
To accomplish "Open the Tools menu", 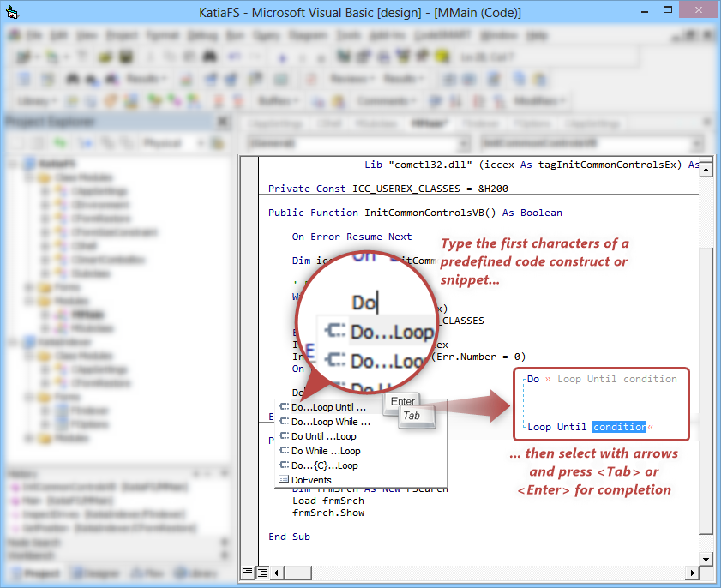I will (349, 35).
